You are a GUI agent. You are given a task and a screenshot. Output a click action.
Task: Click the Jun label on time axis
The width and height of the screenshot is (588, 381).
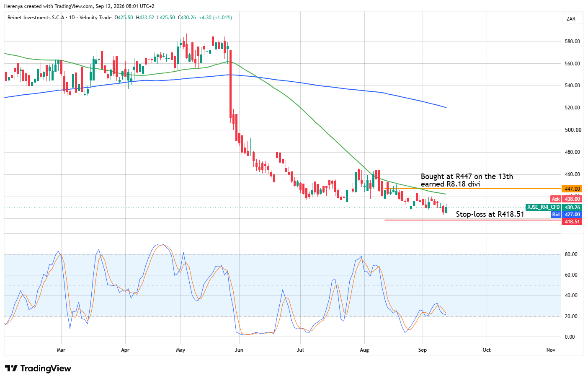239,350
